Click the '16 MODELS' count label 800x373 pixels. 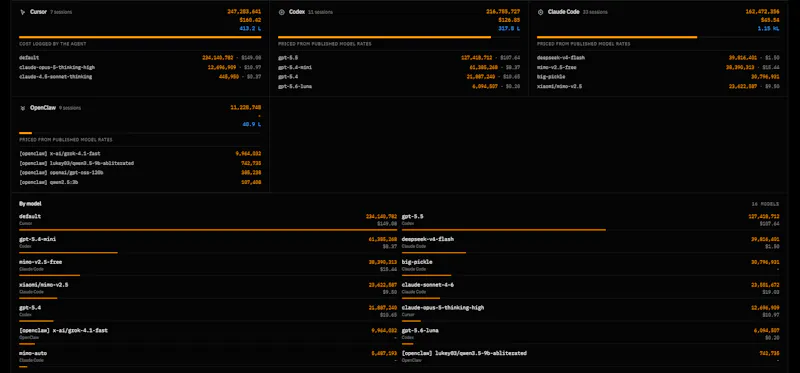[x=765, y=204]
